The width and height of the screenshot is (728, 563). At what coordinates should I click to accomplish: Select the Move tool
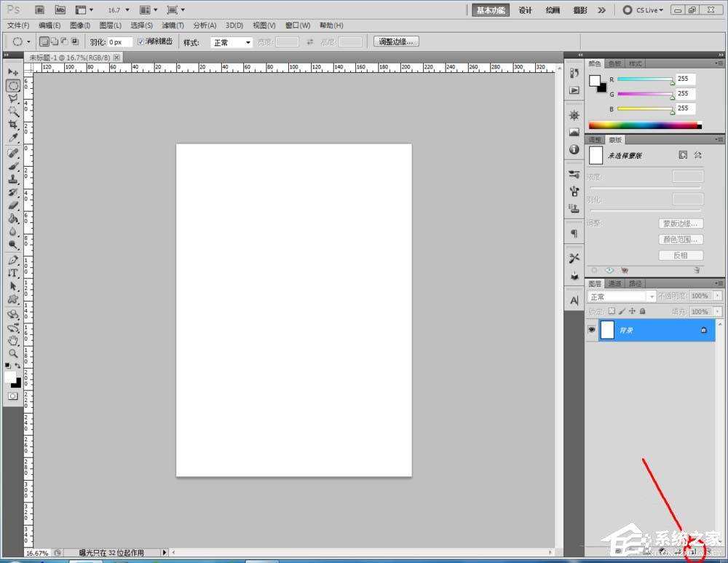[13, 72]
